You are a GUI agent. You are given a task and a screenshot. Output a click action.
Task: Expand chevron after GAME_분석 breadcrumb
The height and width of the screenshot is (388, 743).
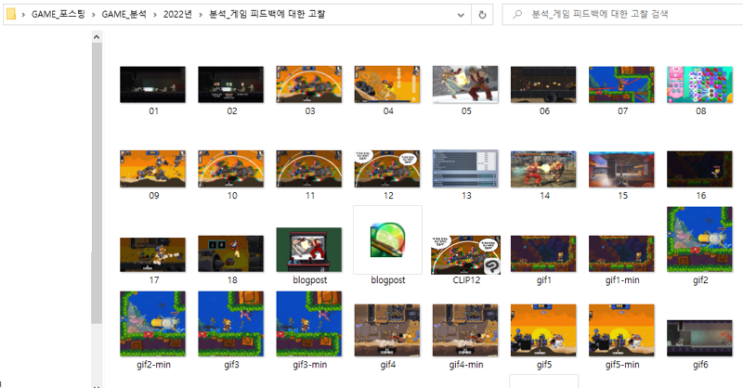pos(155,15)
